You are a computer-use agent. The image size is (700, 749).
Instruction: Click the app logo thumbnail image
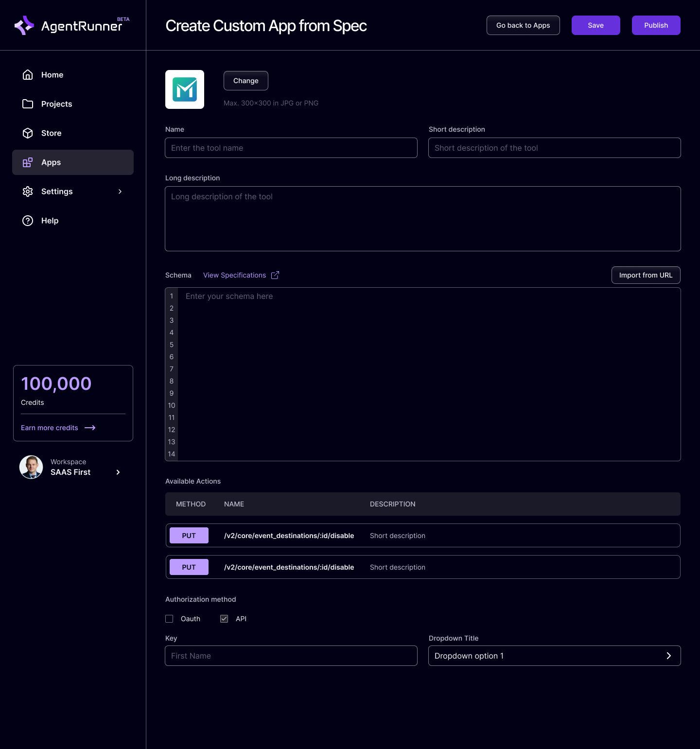[x=185, y=89]
